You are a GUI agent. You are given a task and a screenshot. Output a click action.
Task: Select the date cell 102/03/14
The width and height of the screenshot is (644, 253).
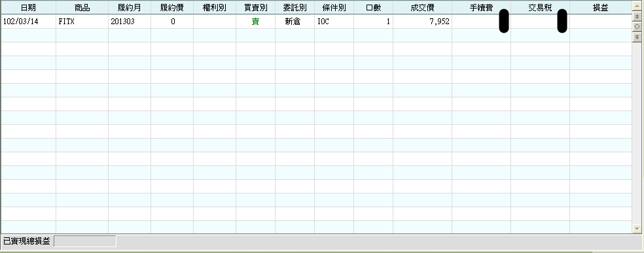(x=28, y=22)
